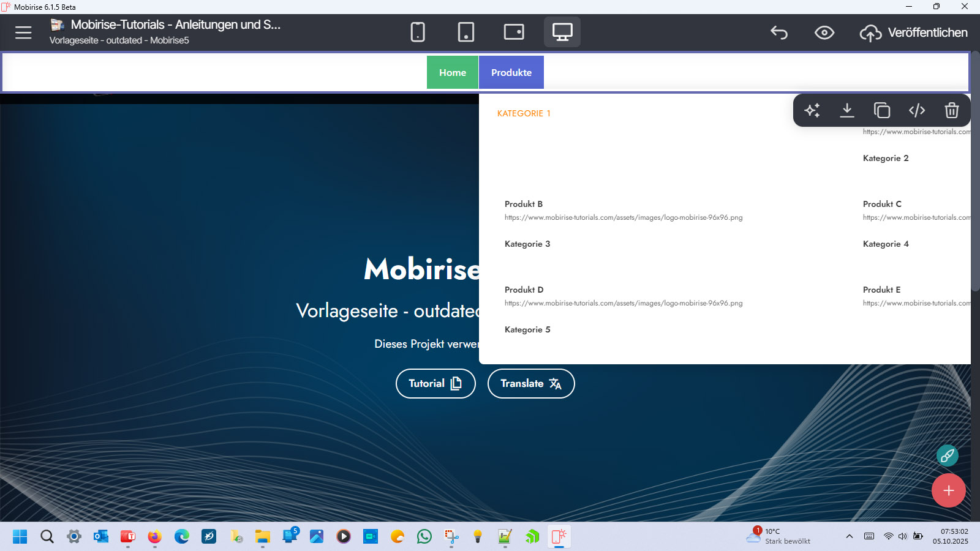
Task: Save block with download icon
Action: pyautogui.click(x=847, y=110)
